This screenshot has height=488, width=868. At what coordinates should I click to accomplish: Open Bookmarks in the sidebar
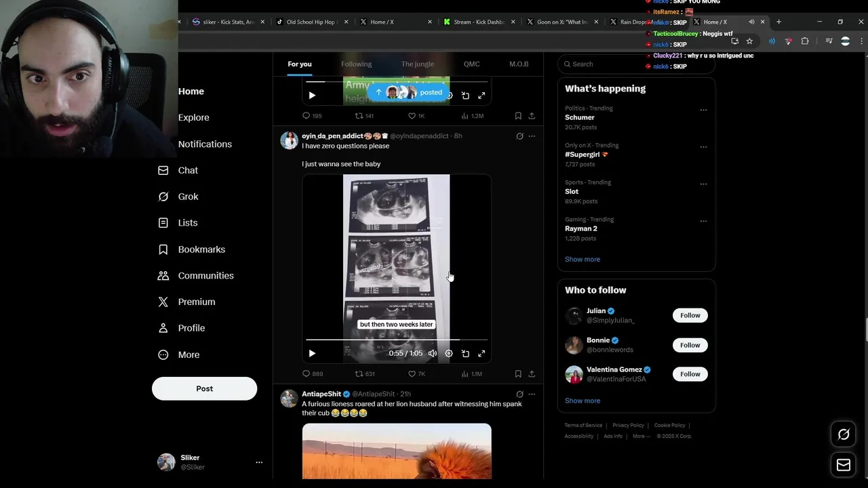pyautogui.click(x=191, y=249)
